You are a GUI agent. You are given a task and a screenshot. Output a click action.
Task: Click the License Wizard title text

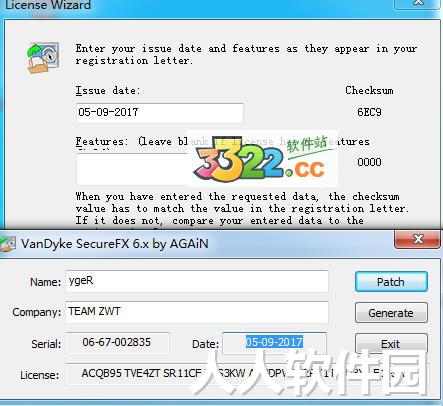[48, 5]
